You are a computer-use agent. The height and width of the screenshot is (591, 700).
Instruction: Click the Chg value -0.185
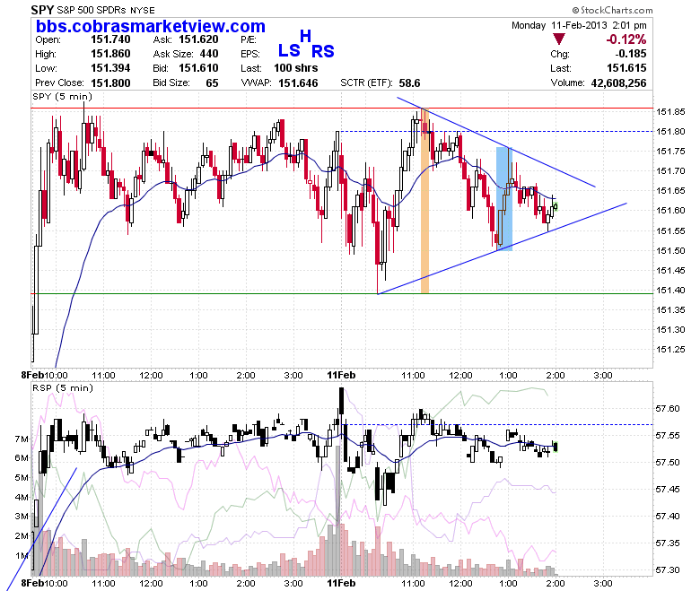tap(631, 54)
